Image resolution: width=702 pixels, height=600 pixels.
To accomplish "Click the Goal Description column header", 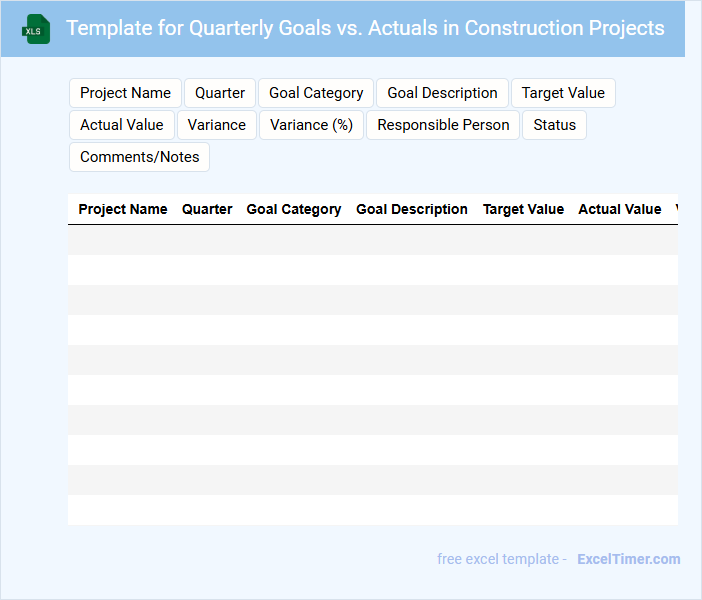I will tap(412, 209).
